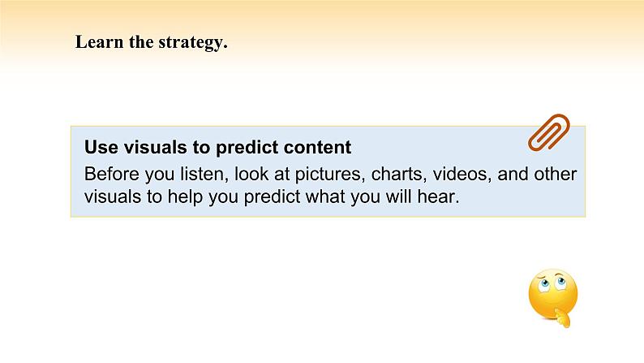
Task: Click the word "videos" in the tip
Action: 462,174
